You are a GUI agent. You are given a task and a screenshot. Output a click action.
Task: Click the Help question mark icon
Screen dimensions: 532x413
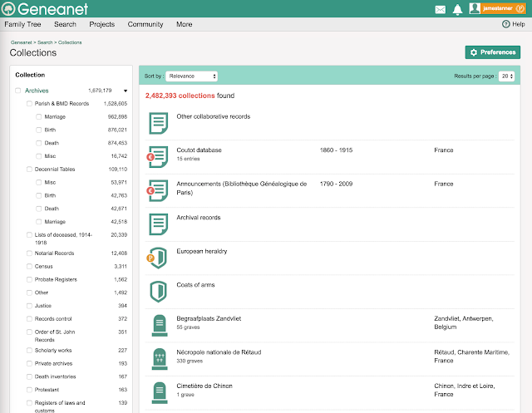505,24
